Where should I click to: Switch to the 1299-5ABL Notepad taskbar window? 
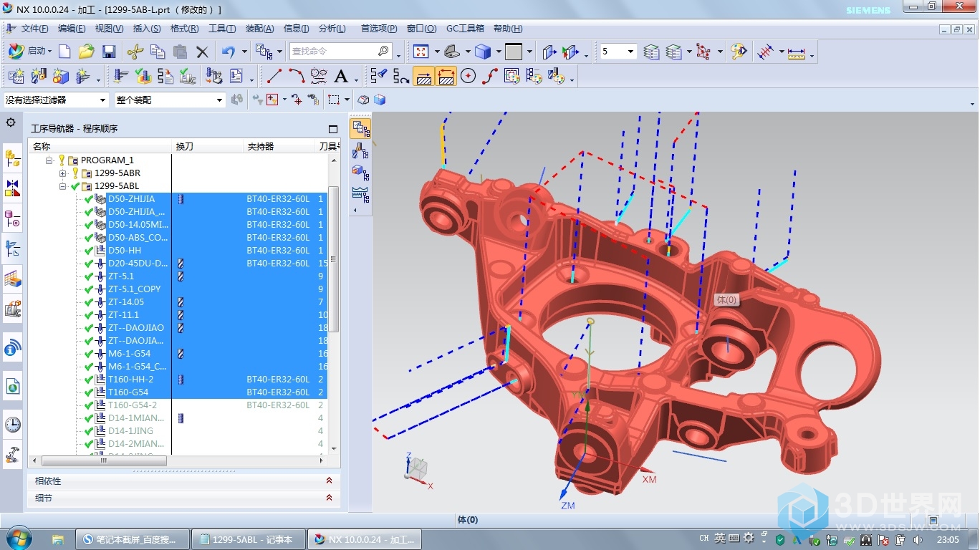pos(249,539)
